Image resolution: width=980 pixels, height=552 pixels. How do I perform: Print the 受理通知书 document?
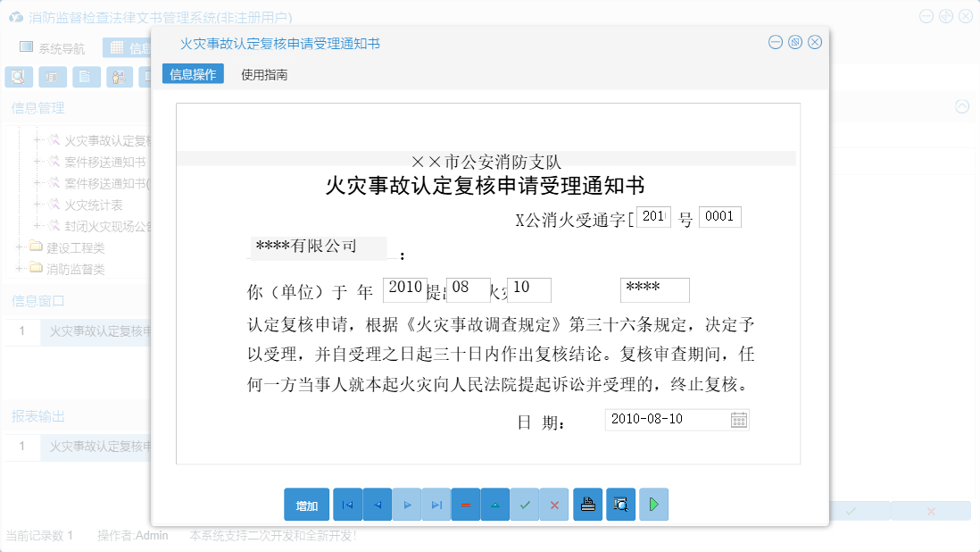587,504
